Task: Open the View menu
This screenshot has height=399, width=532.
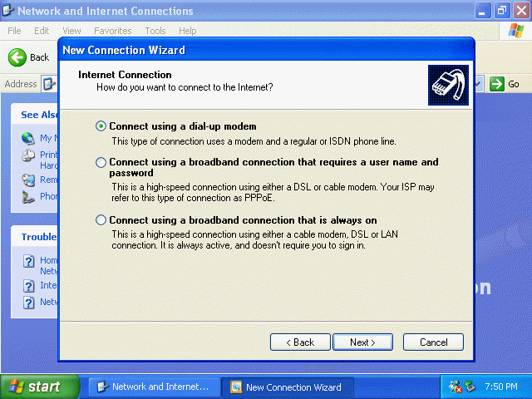Action: [x=71, y=31]
